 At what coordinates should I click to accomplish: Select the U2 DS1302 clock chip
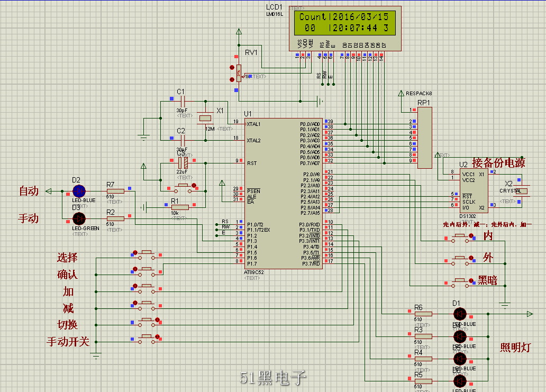point(474,191)
